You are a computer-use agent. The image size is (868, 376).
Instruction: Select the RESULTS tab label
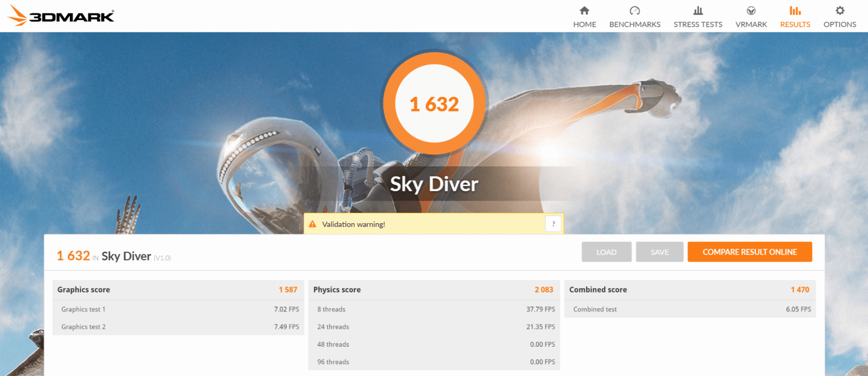[795, 24]
